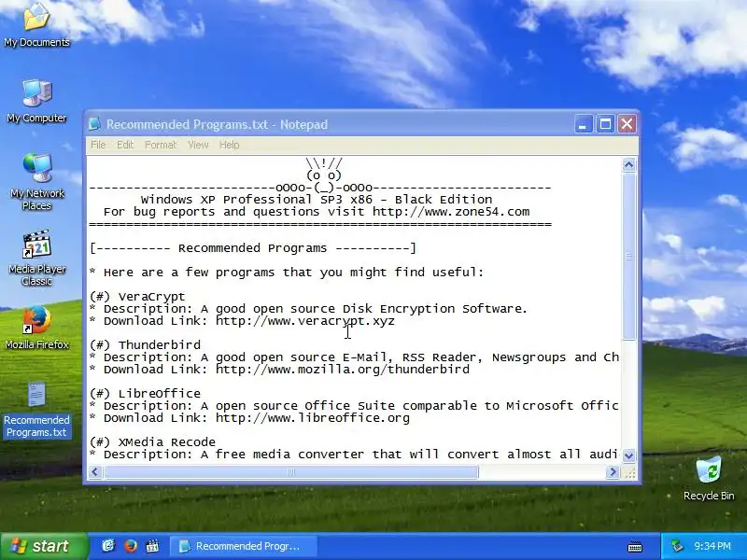Open the File menu in Notepad

click(98, 145)
